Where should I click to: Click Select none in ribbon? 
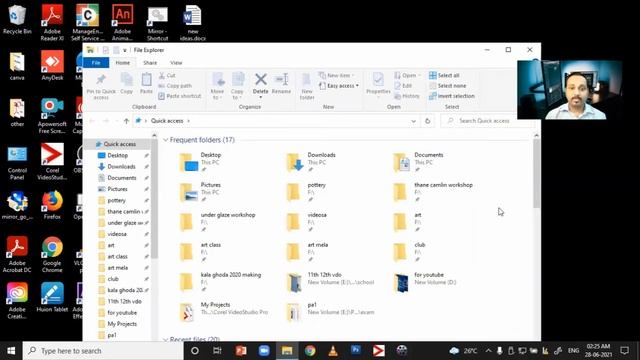click(x=447, y=86)
